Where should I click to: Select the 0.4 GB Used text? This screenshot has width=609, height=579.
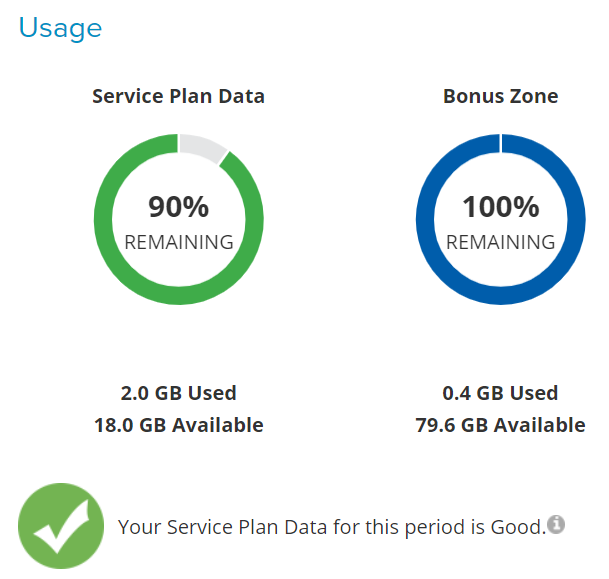point(500,393)
